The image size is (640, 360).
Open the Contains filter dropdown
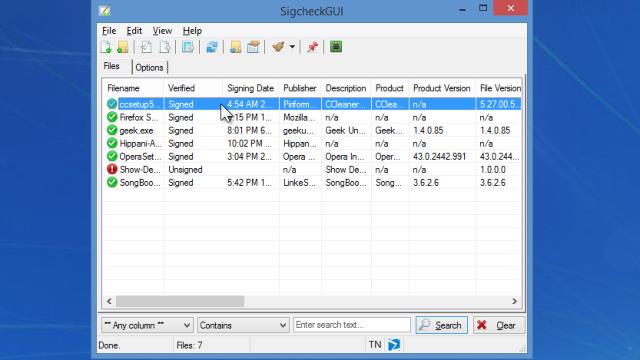point(243,325)
